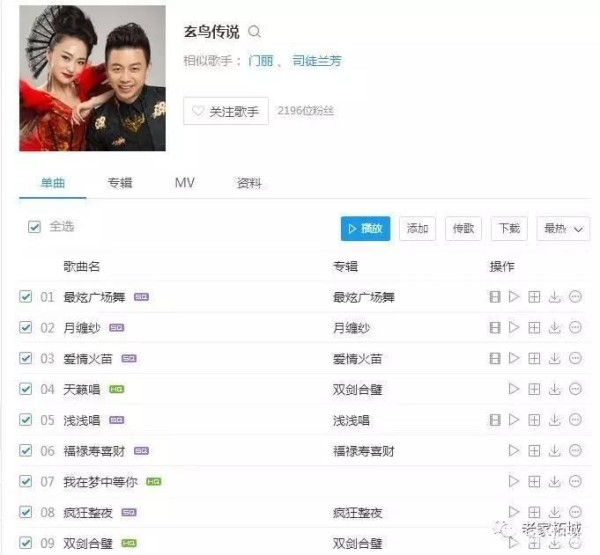Expand the 最热 sort dropdown

pyautogui.click(x=563, y=229)
